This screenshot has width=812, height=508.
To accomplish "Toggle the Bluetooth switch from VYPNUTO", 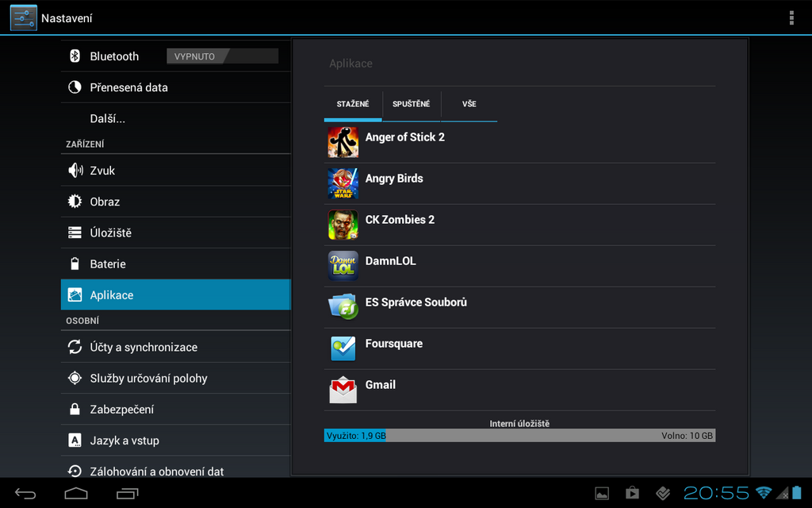I will (x=222, y=56).
